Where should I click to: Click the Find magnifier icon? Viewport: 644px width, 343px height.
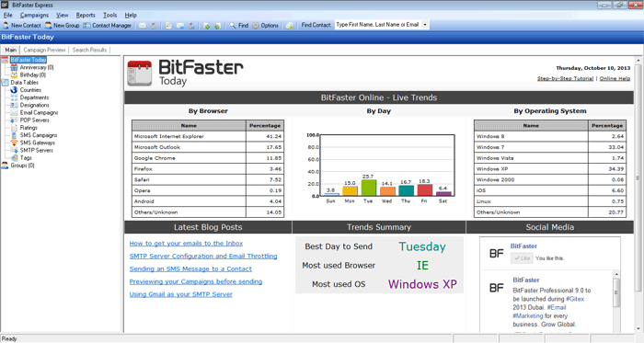pos(233,26)
